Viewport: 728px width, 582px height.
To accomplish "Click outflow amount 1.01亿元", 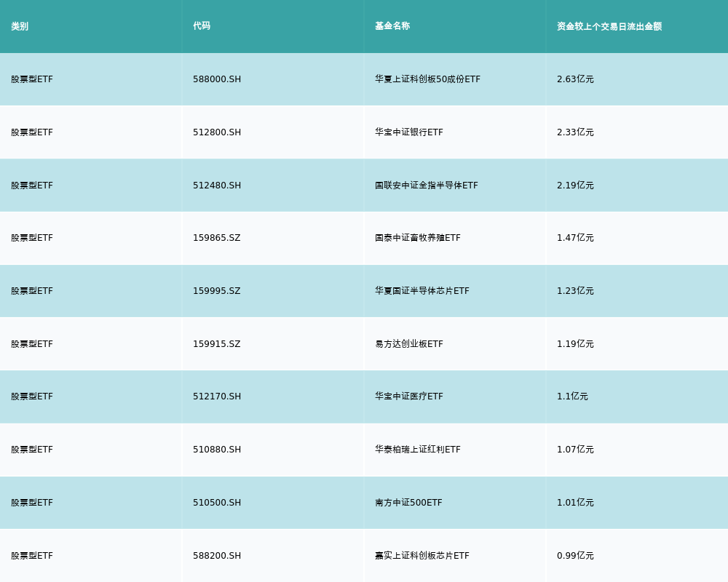I will point(575,503).
